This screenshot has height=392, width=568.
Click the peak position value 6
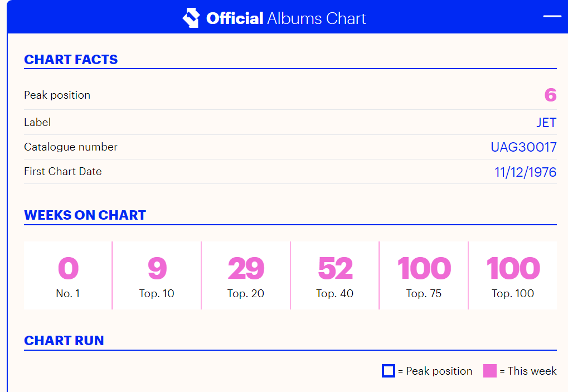click(x=550, y=95)
